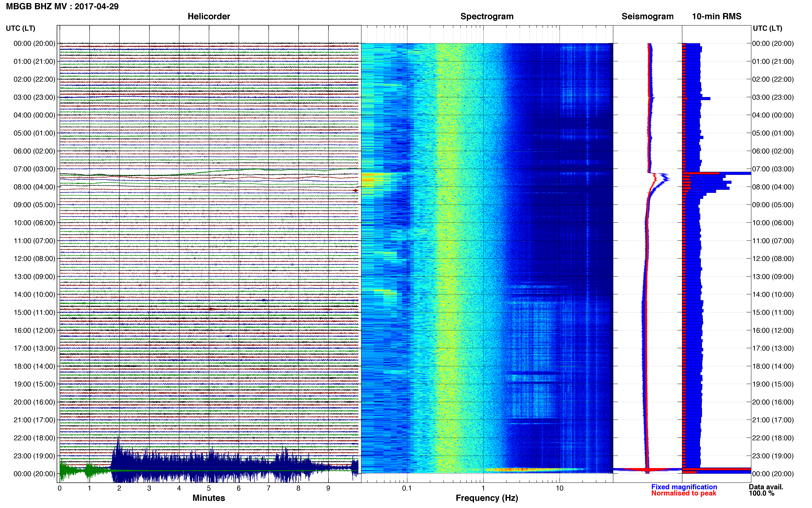Click the '10' frequency tick label
812x508 pixels.
[559, 488]
